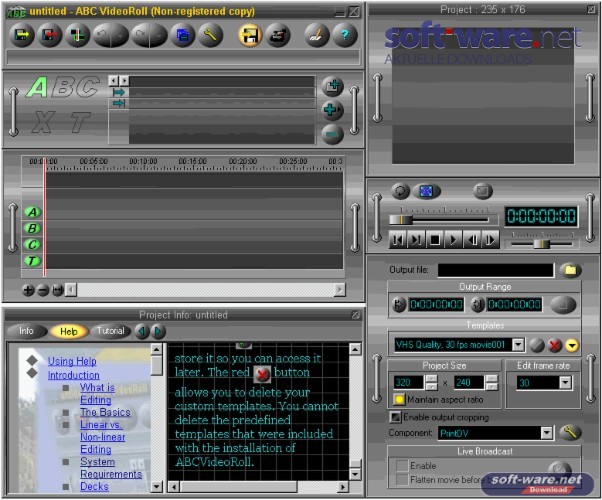The height and width of the screenshot is (500, 602).
Task: Click the yellow template menu arrow button
Action: point(572,345)
